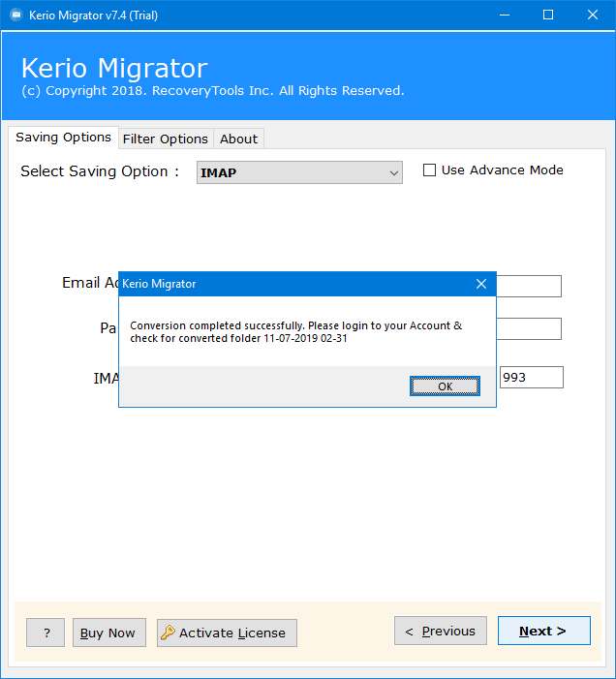Image resolution: width=616 pixels, height=679 pixels.
Task: Open the Select Saving Option IMAP dropdown
Action: (x=299, y=172)
